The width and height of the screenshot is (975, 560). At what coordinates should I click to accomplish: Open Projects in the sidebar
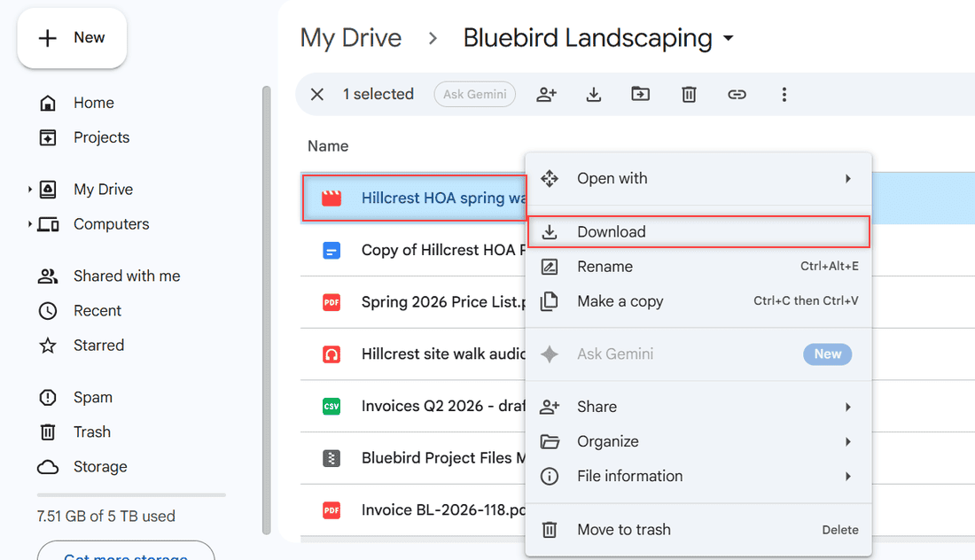coord(101,137)
